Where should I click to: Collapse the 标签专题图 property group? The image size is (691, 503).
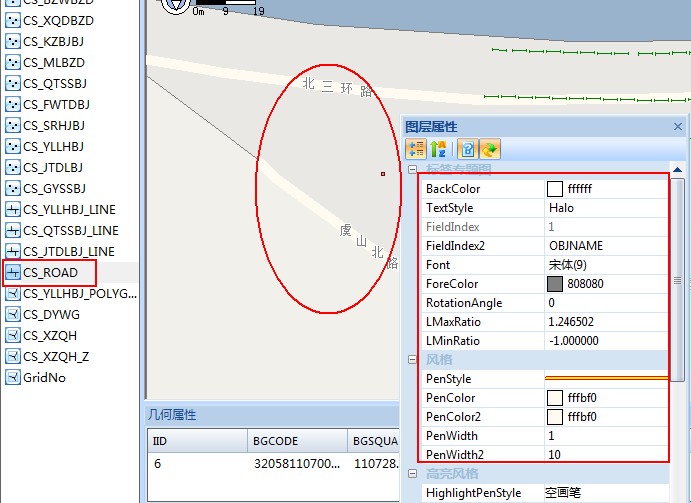click(412, 169)
